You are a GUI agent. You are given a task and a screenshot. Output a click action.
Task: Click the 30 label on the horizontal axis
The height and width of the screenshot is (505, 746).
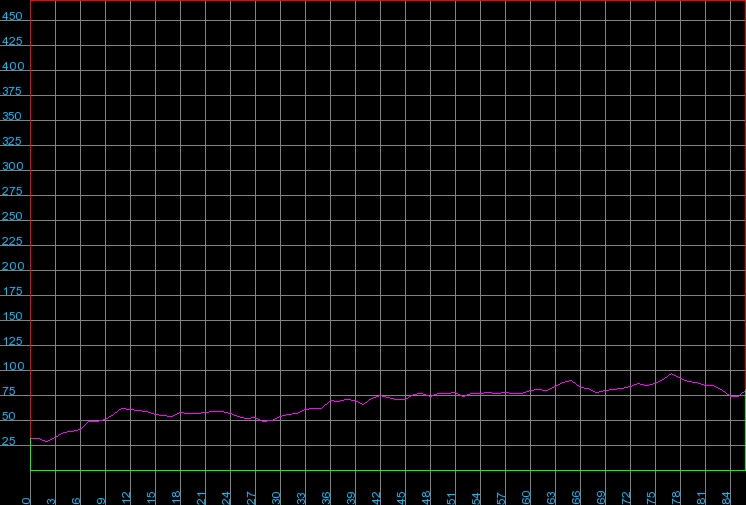(276, 498)
